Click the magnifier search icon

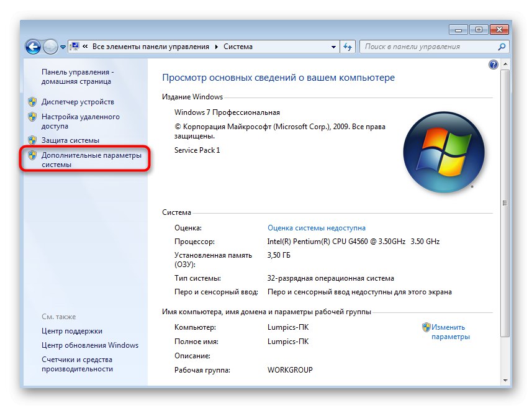tap(502, 47)
